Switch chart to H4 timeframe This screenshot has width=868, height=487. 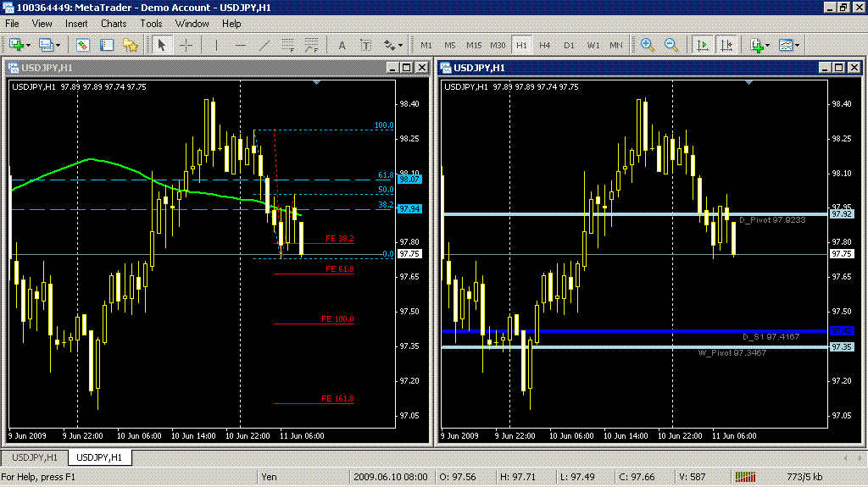pyautogui.click(x=545, y=45)
